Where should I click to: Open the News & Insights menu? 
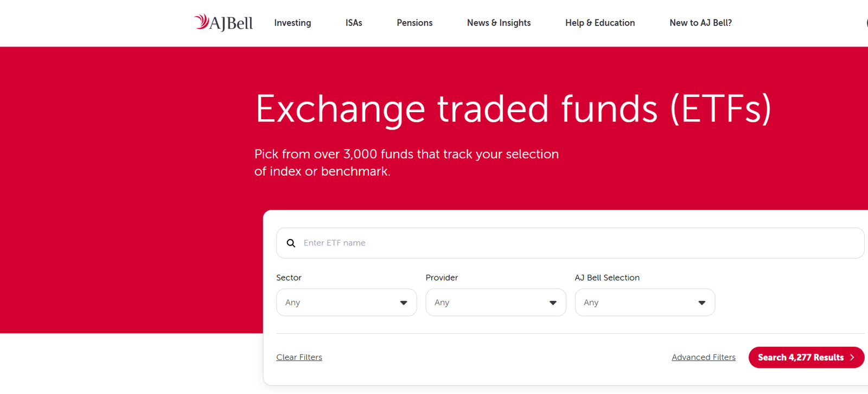[499, 23]
